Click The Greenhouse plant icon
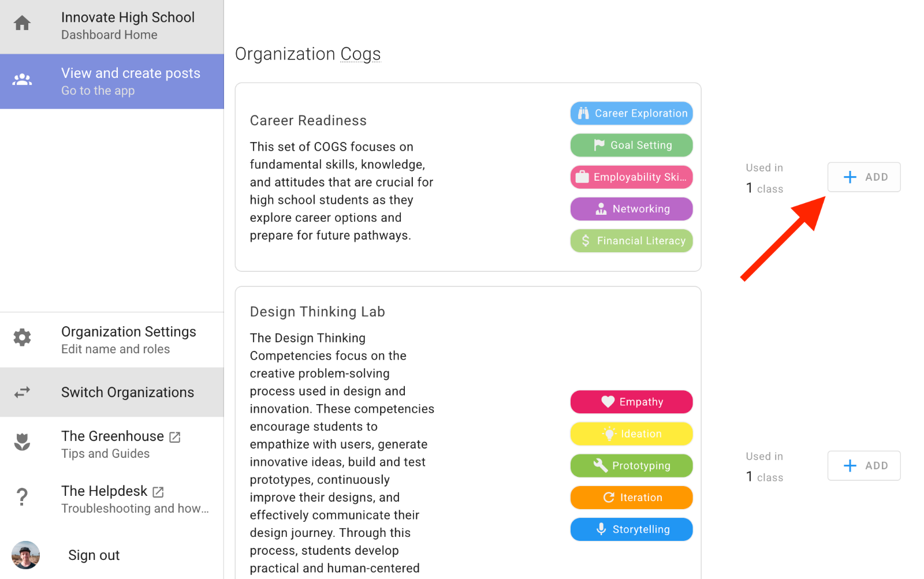Screen dimensions: 924x579 coord(22,442)
